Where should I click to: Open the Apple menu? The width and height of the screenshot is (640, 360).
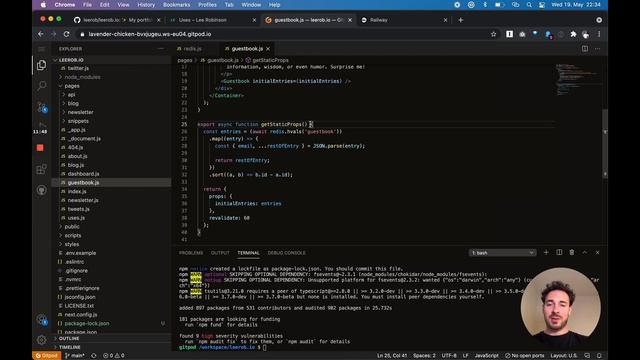pos(43,5)
